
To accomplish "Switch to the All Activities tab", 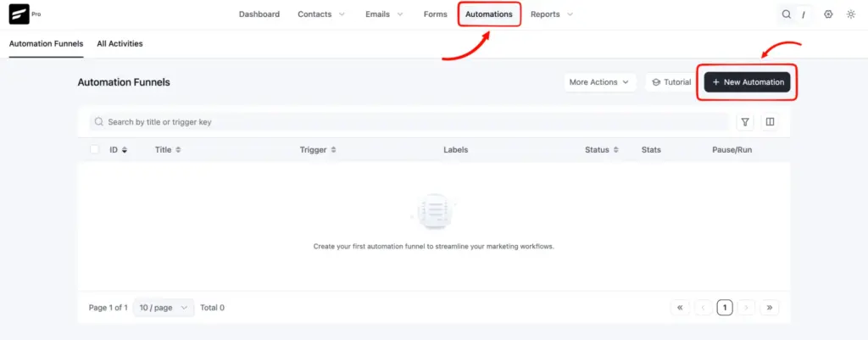I will pos(120,44).
